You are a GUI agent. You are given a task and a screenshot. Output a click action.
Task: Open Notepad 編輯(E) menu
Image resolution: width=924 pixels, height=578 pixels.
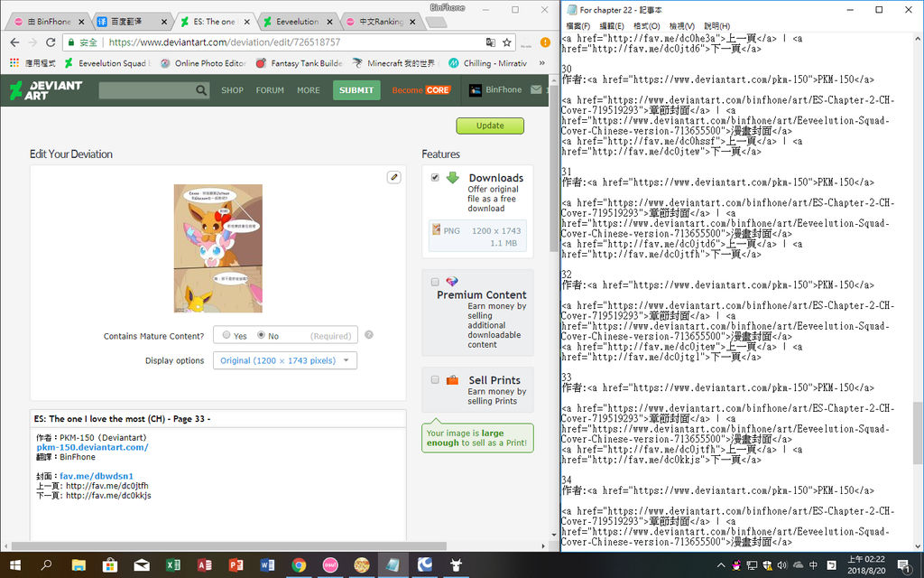(612, 26)
